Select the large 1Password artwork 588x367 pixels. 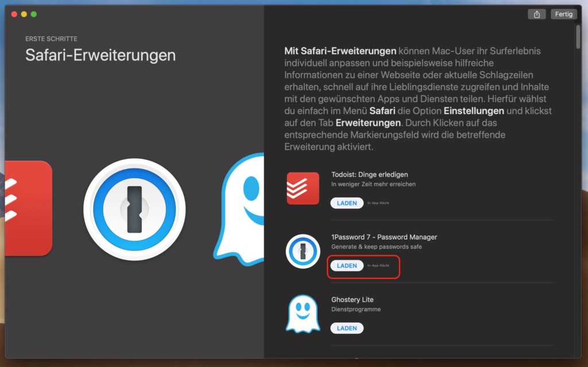point(134,210)
